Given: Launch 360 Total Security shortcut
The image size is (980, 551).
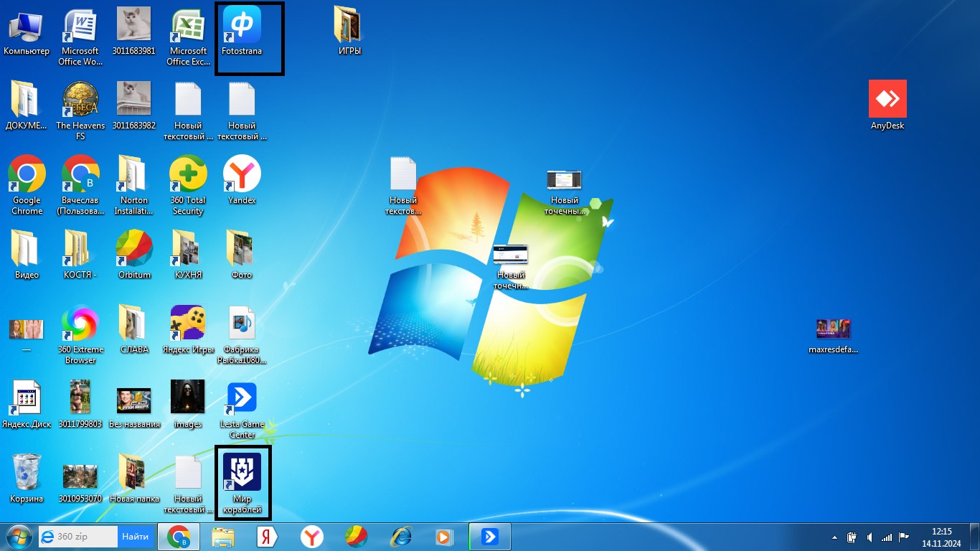Looking at the screenshot, I should tap(188, 185).
